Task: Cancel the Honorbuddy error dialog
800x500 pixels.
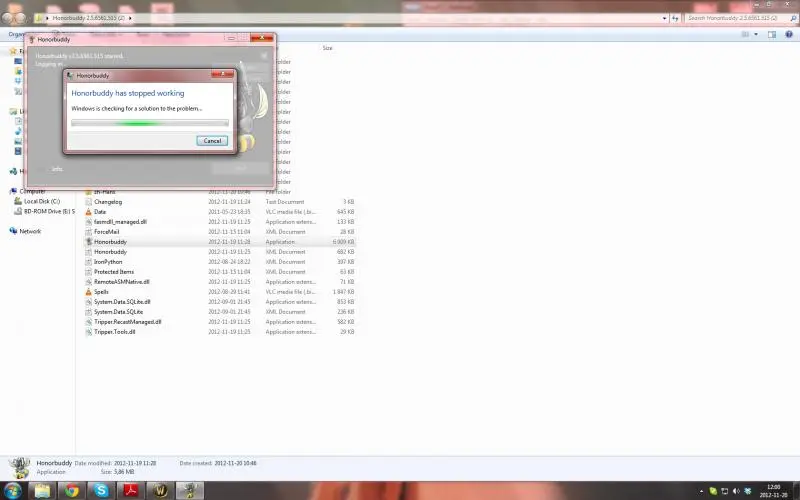Action: click(x=212, y=141)
